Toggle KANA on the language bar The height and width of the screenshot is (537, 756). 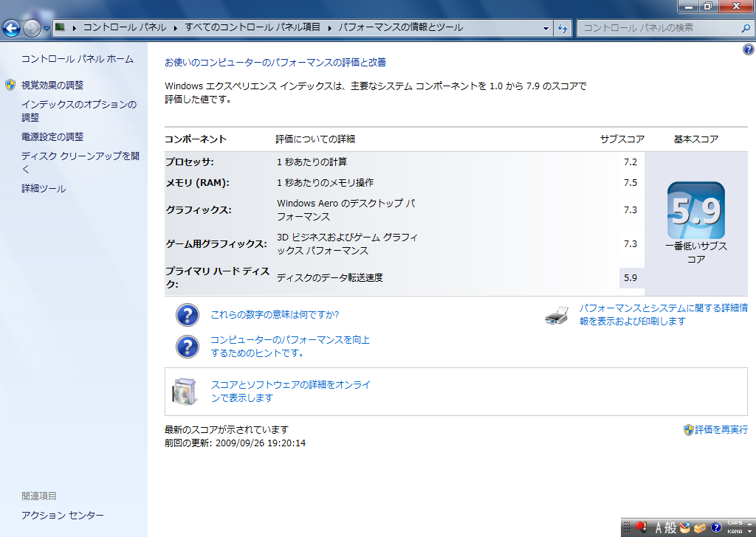pos(735,532)
